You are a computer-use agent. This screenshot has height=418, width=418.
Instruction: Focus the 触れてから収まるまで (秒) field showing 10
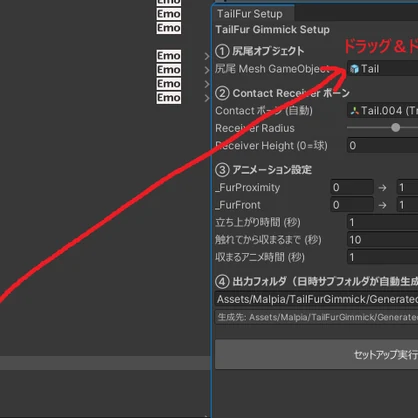click(382, 240)
